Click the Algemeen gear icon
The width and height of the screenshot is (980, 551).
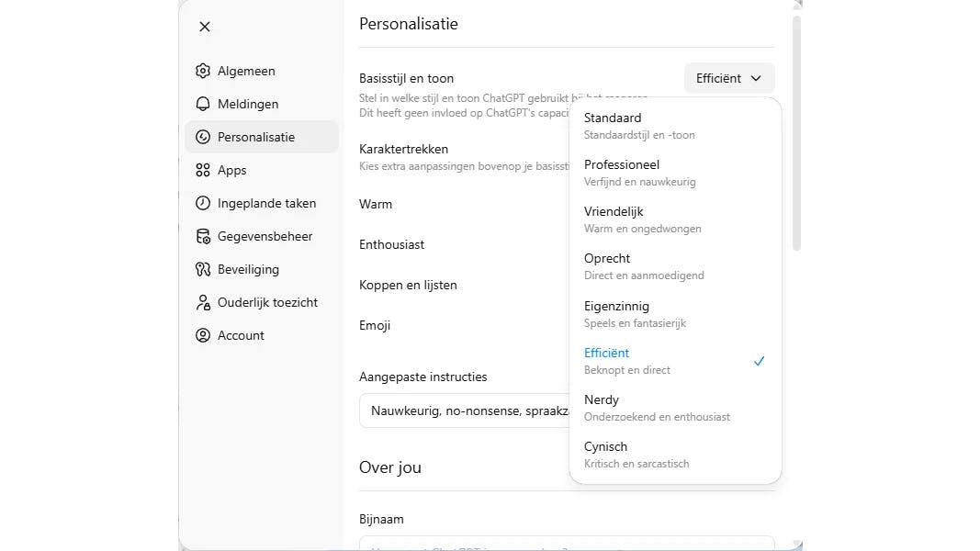coord(203,71)
